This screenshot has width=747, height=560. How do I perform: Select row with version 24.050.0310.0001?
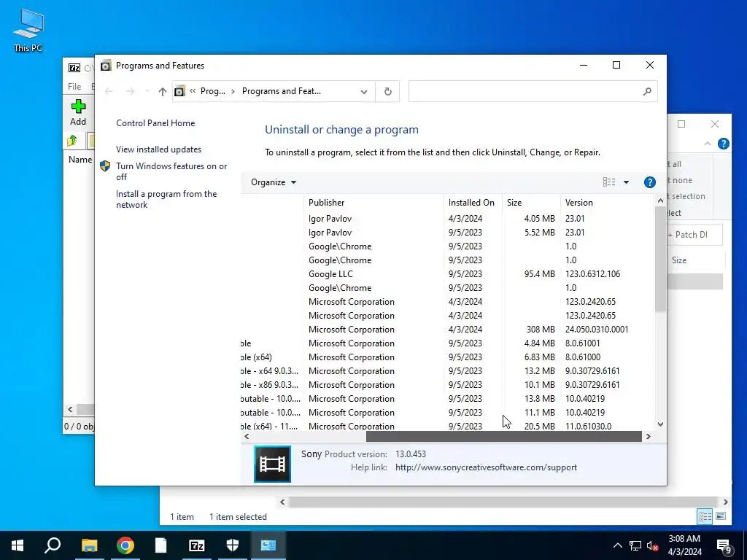click(x=448, y=329)
